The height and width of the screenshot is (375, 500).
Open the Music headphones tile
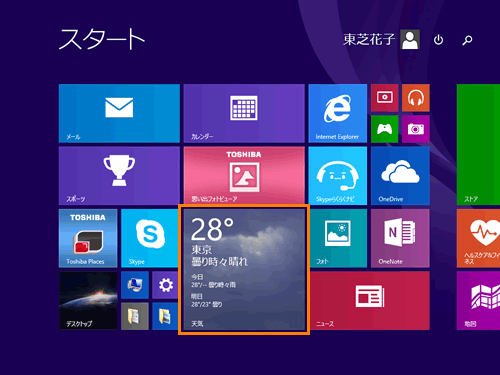coord(416,98)
